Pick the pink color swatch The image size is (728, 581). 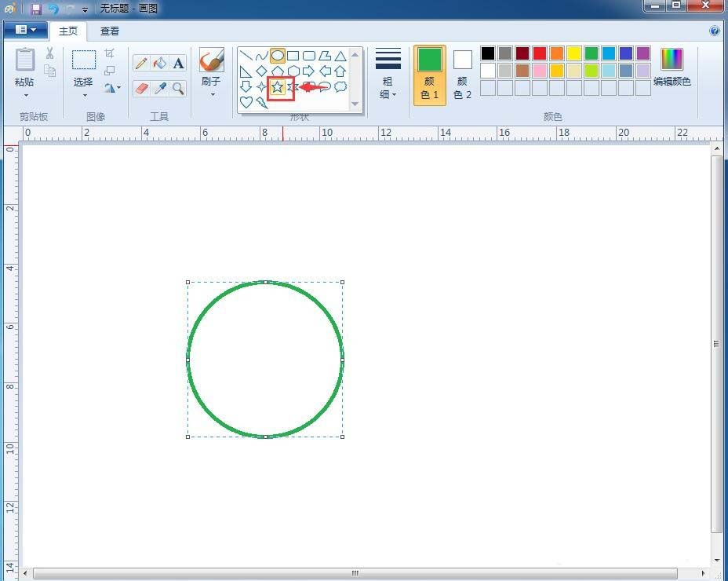(540, 71)
